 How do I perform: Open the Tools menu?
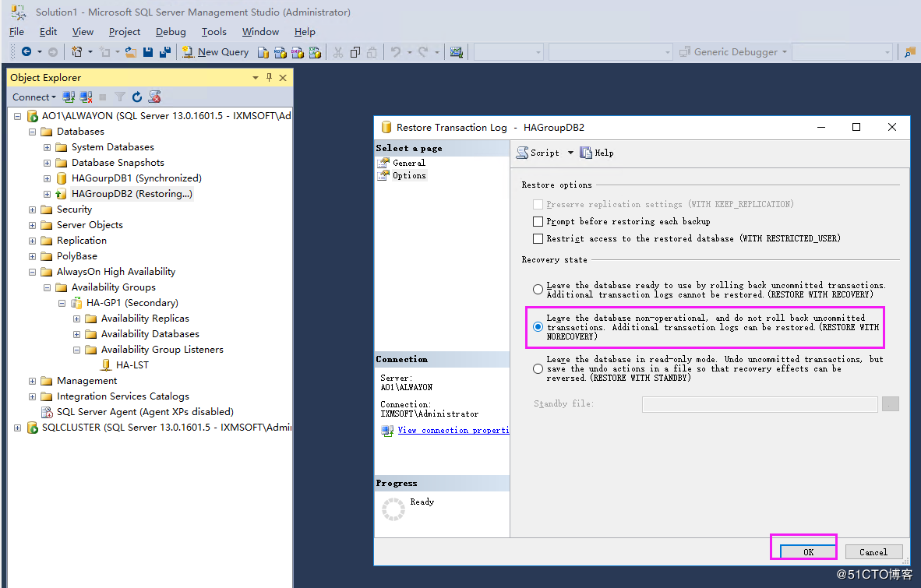213,31
